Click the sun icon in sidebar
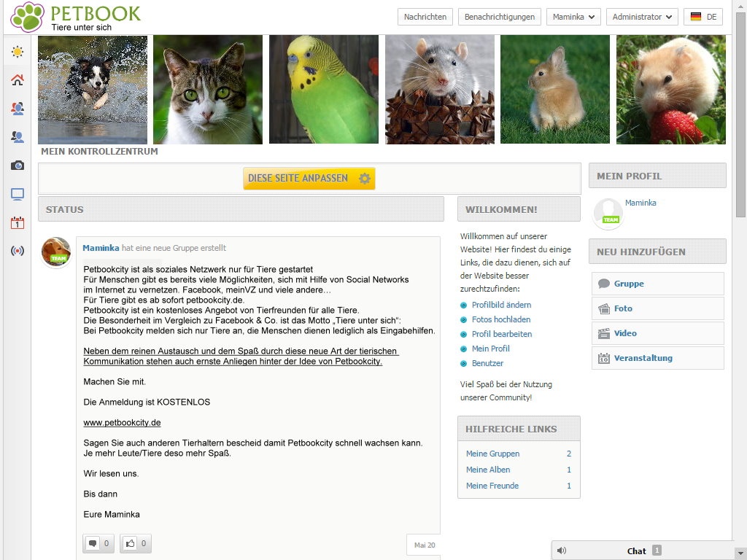This screenshot has height=560, width=747. (18, 52)
